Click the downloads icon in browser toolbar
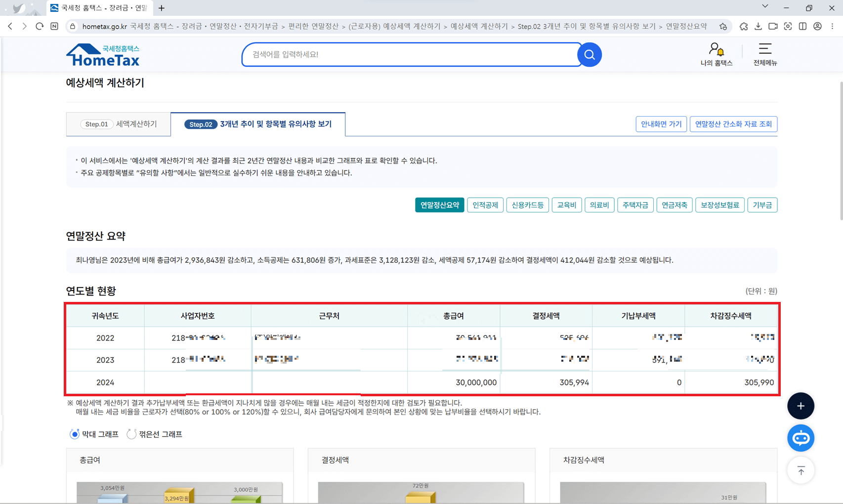Screen dimensions: 843x504 pos(758,26)
